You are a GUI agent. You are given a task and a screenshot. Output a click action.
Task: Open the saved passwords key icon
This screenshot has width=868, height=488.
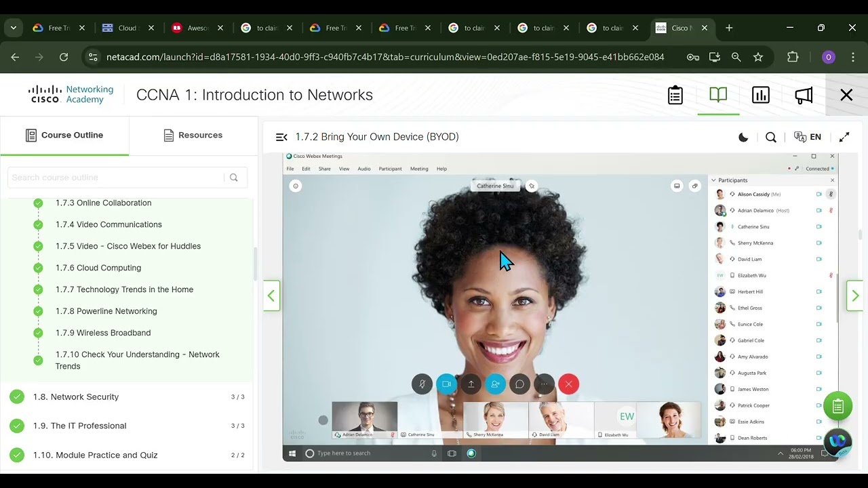pos(693,58)
